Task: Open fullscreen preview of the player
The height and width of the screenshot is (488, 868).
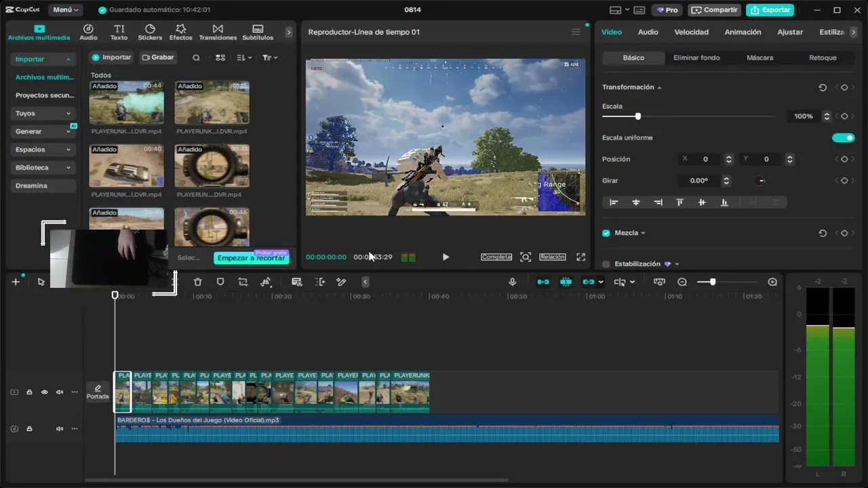Action: (580, 257)
